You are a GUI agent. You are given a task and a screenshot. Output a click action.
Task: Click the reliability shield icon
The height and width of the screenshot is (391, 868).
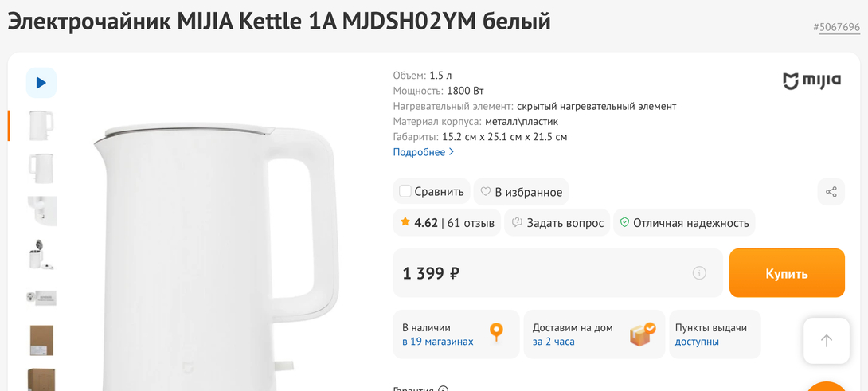point(624,223)
